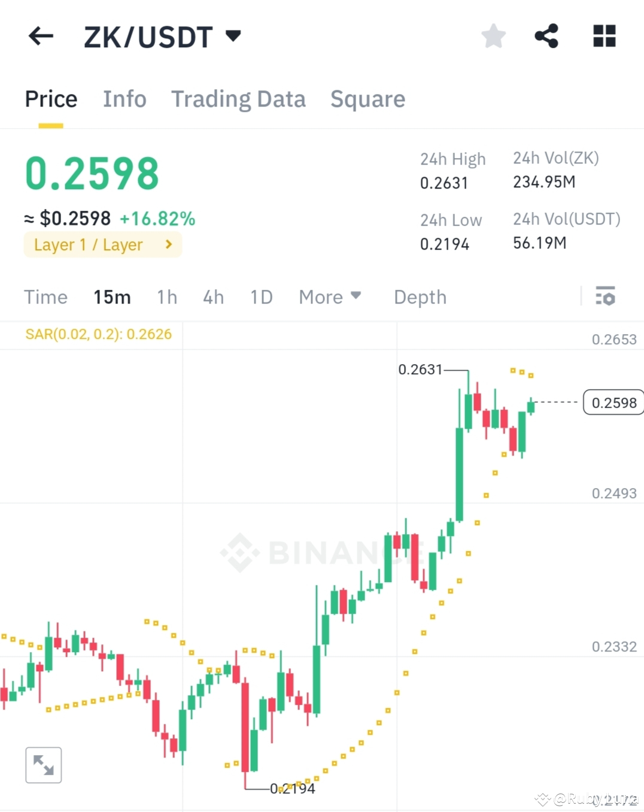The width and height of the screenshot is (644, 812).
Task: Tap the current 15m timeframe label
Action: tap(111, 296)
